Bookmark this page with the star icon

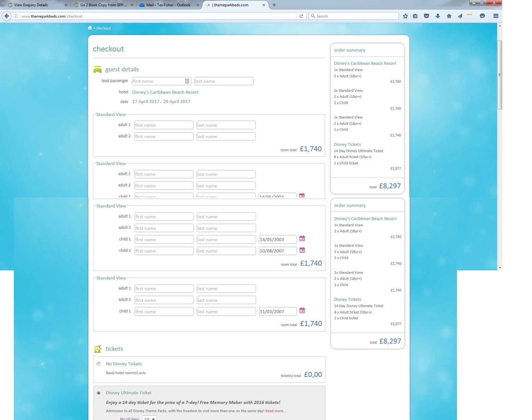[x=405, y=16]
